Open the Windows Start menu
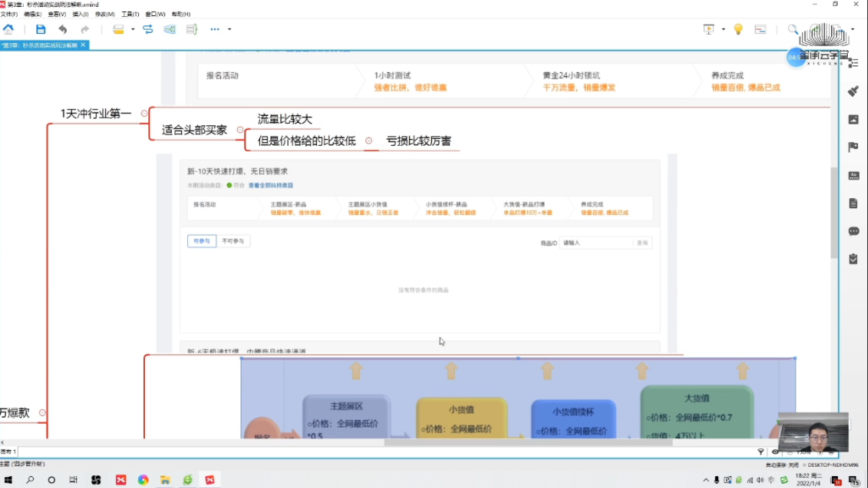Screen dimensions: 868x488 point(8,480)
